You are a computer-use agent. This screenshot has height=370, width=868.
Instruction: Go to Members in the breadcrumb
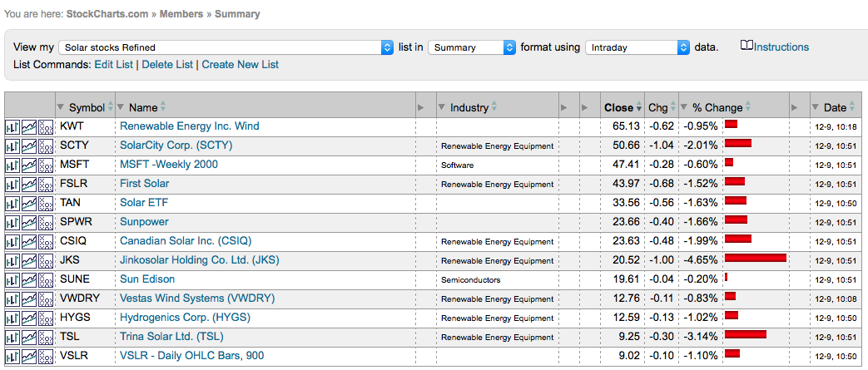point(181,14)
